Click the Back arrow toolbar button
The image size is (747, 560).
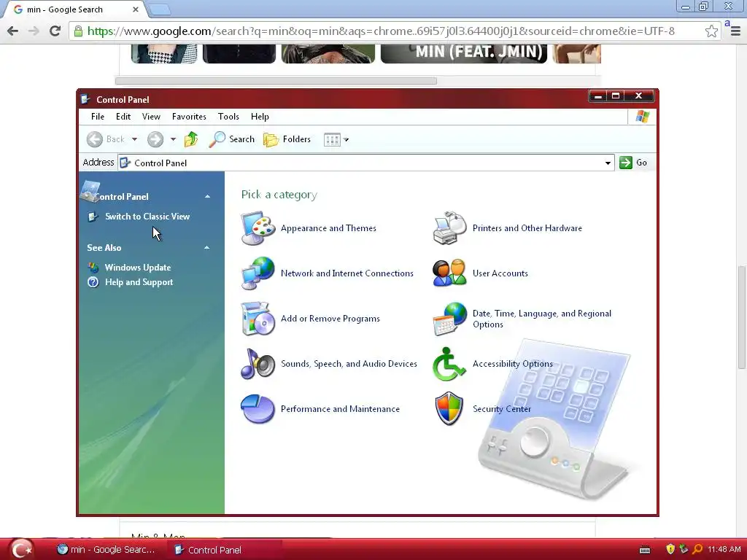point(106,139)
